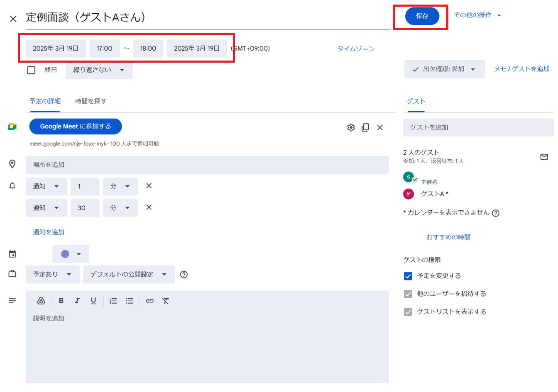
Task: Open the 繰り返さない repeat dropdown
Action: (x=99, y=70)
